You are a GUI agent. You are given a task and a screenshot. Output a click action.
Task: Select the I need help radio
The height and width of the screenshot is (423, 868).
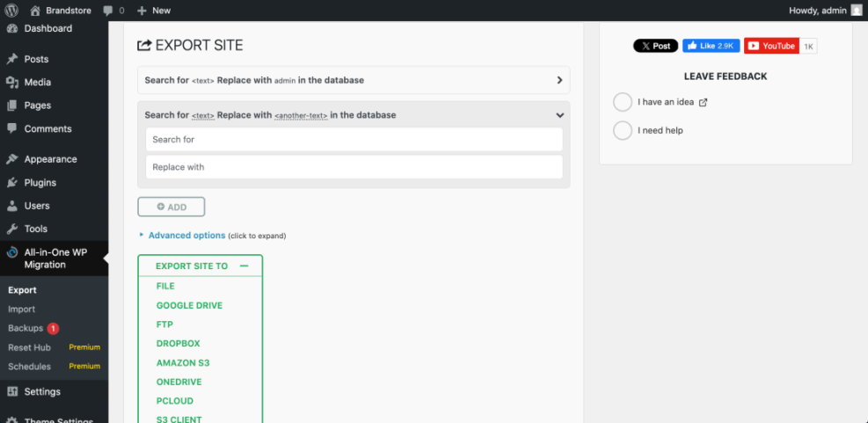pyautogui.click(x=623, y=131)
